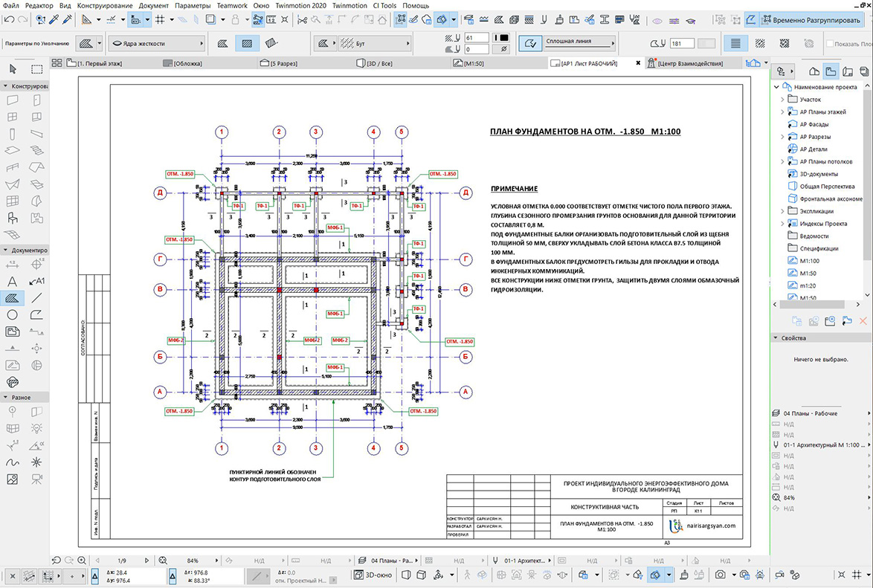Select the Lamp tool in the toolbox

pos(36,428)
